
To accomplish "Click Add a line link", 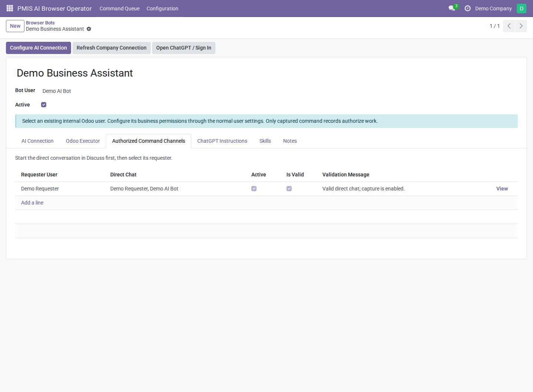I will point(32,203).
